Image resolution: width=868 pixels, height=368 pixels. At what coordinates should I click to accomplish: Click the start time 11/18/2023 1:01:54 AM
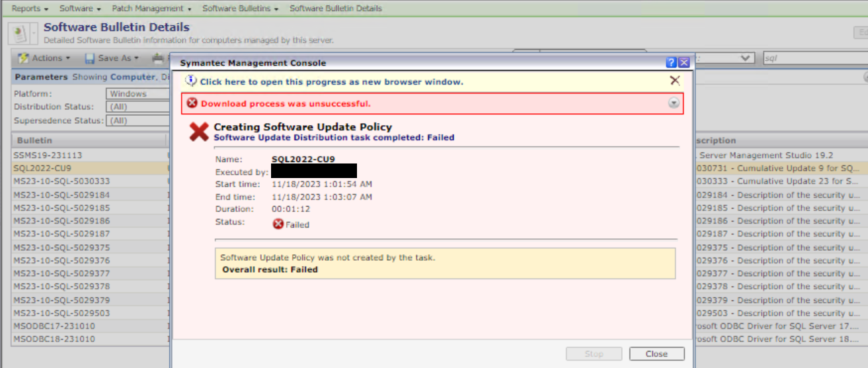[322, 184]
